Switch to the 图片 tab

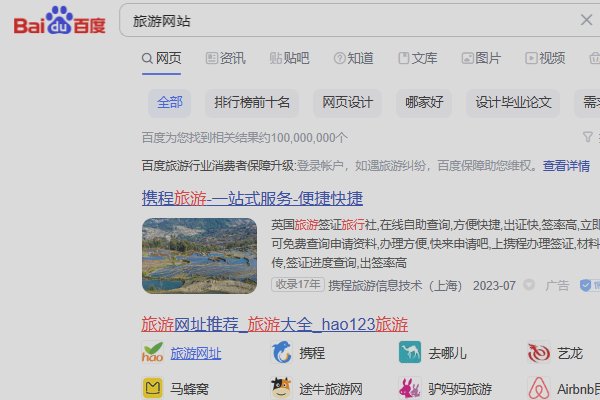(481, 58)
